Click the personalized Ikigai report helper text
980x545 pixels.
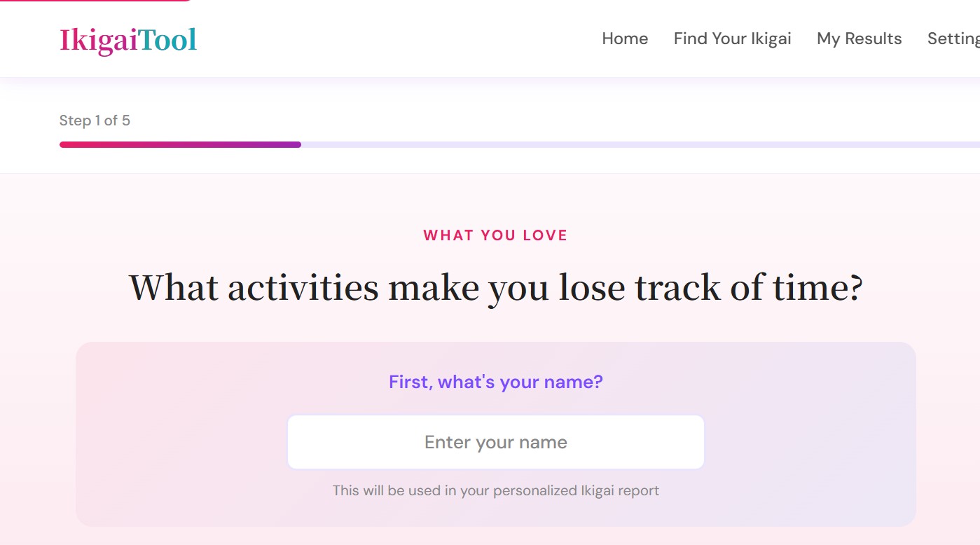click(495, 490)
